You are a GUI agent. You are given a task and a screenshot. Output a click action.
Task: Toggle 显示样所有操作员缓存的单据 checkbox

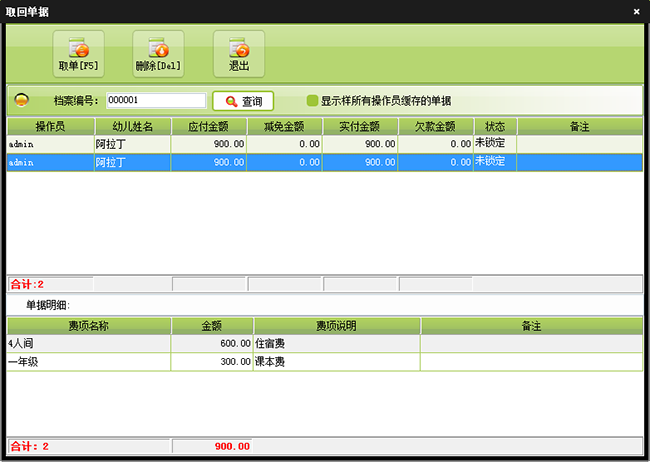tap(313, 101)
